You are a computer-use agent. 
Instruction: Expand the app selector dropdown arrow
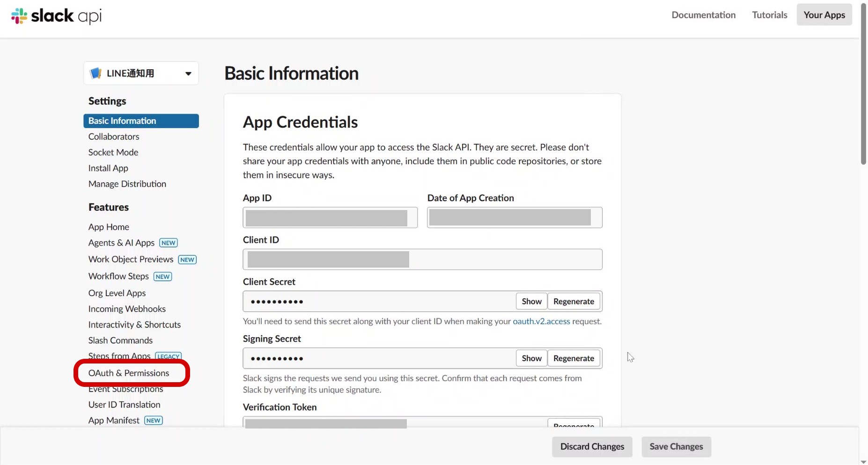(188, 73)
